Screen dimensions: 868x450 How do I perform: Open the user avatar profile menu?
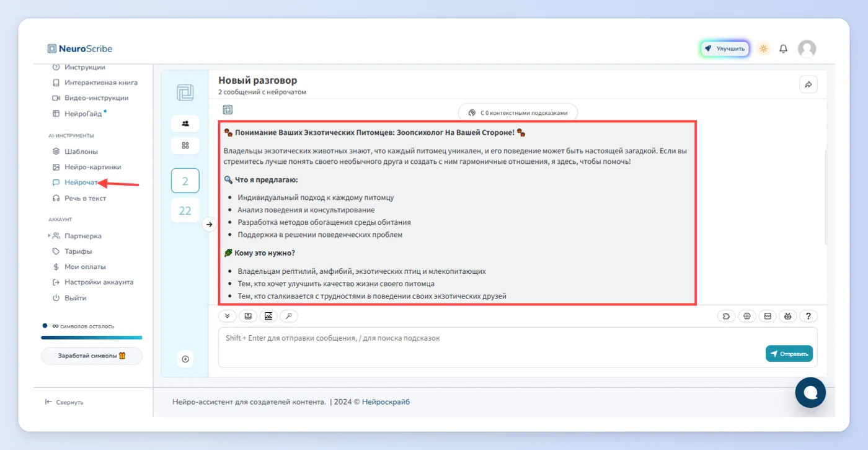807,48
